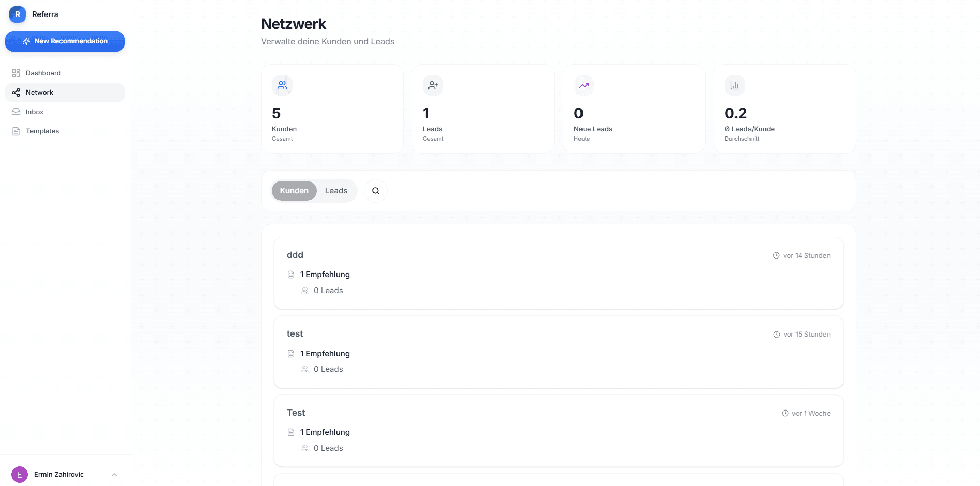This screenshot has height=486, width=980.
Task: Click the Kunden users icon
Action: [x=282, y=85]
